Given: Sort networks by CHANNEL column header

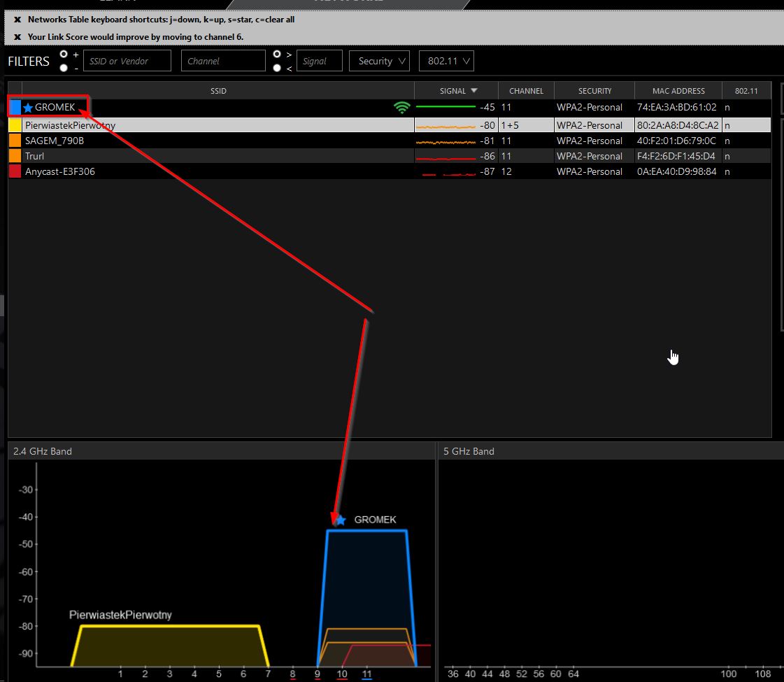Looking at the screenshot, I should 526,91.
